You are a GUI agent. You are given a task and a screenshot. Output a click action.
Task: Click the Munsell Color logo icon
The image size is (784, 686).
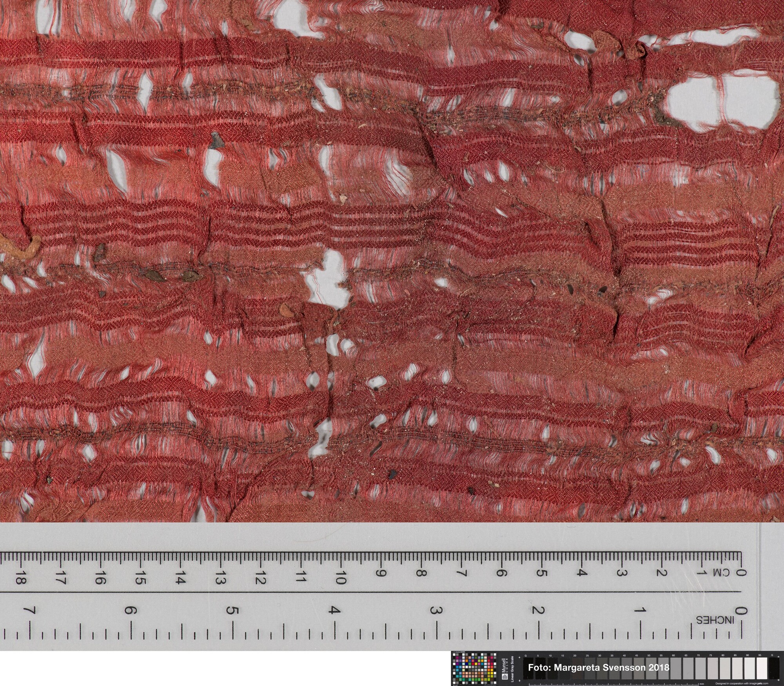point(505,677)
